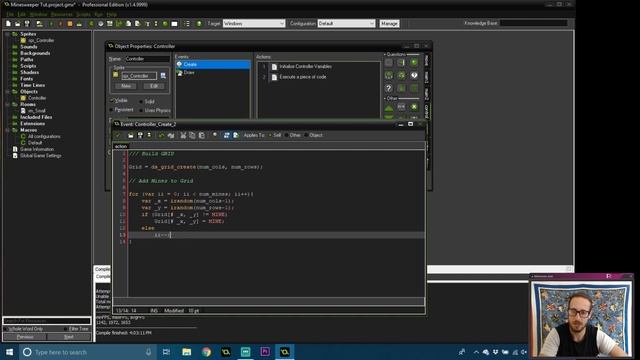Click the Knowledge Base search field
This screenshot has width=640, height=360.
[x=533, y=23]
